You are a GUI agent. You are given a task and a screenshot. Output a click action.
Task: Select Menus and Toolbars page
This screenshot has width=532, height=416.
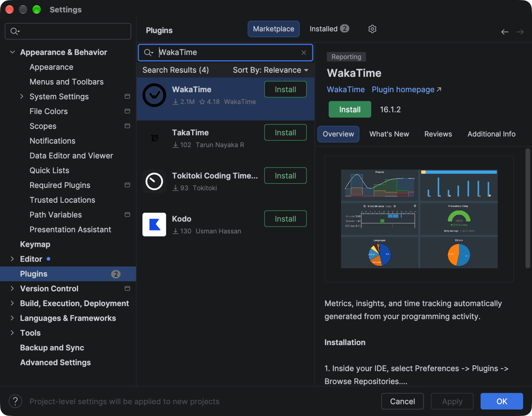[66, 82]
